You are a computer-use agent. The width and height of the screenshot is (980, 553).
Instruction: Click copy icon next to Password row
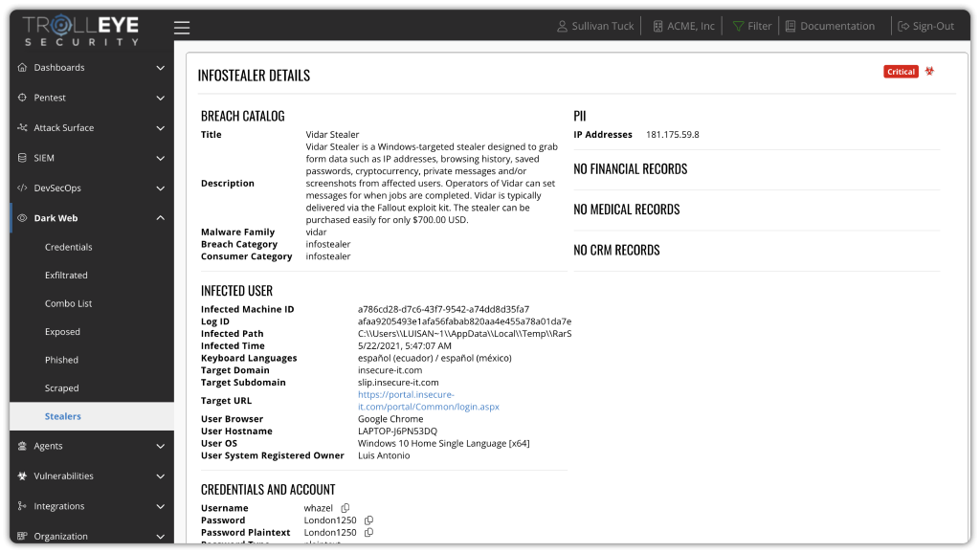pos(368,520)
